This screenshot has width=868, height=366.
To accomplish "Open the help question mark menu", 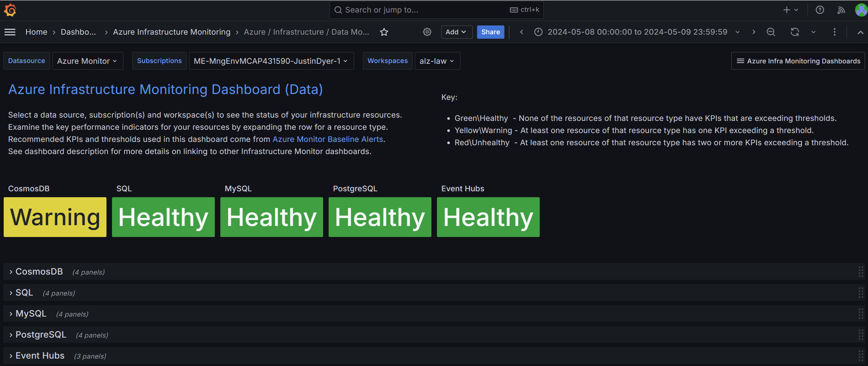I will [820, 10].
